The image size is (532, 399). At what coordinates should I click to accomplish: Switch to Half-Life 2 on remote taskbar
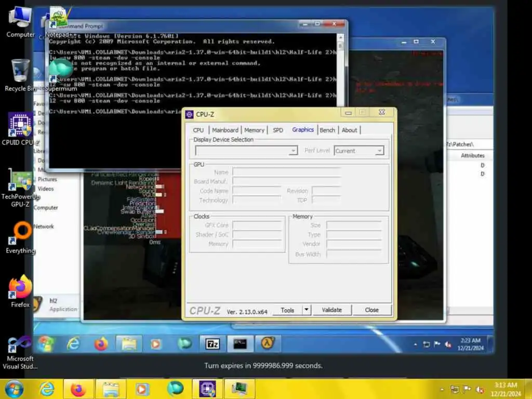pos(268,344)
